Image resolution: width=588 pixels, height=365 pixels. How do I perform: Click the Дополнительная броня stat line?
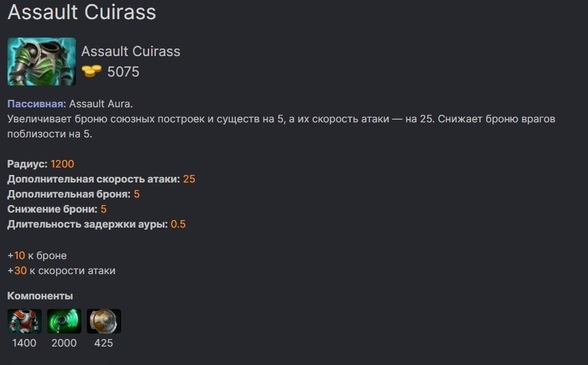coord(74,194)
